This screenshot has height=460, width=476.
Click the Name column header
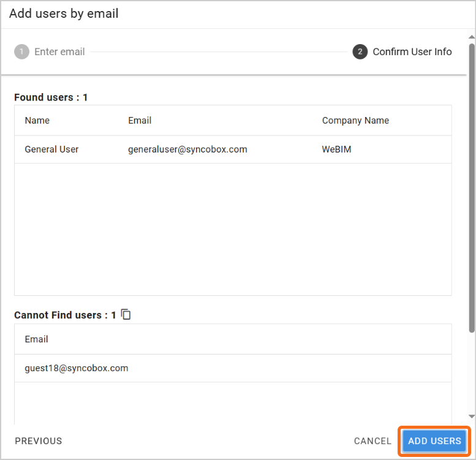pyautogui.click(x=37, y=121)
